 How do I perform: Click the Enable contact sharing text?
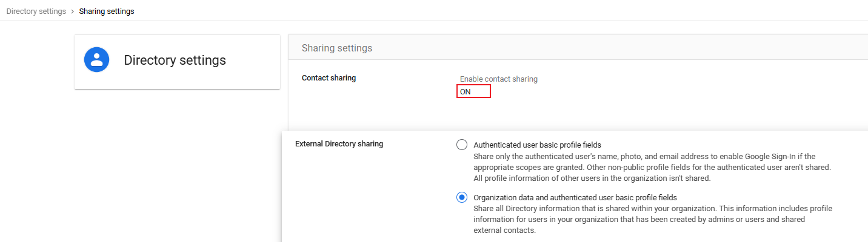(498, 79)
